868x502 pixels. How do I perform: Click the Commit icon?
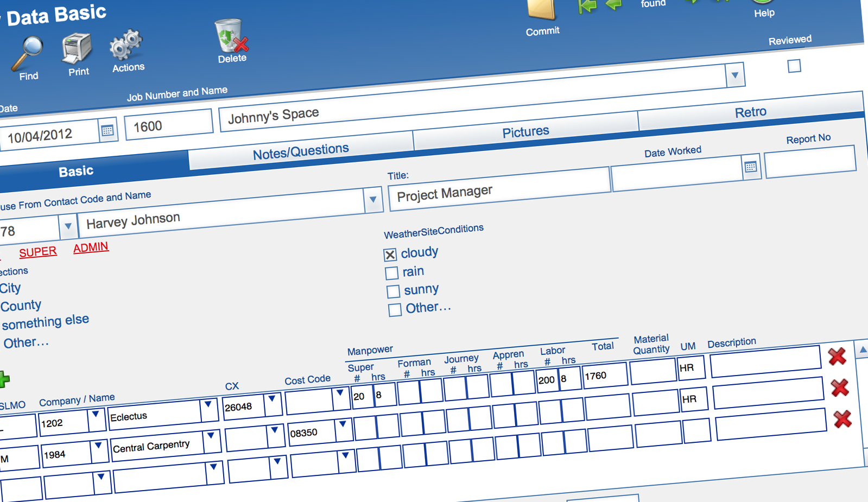coord(541,10)
